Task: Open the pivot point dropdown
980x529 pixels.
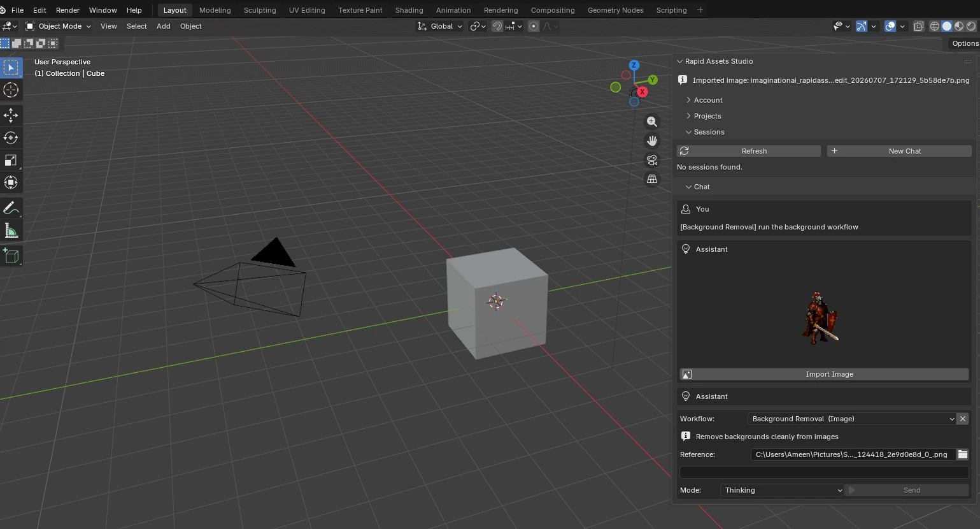Action: click(x=478, y=26)
